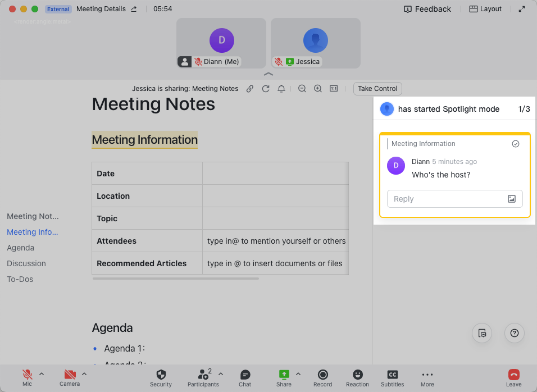Screen dimensions: 537x392
Task: Enable Subtitles
Action: [x=392, y=378]
